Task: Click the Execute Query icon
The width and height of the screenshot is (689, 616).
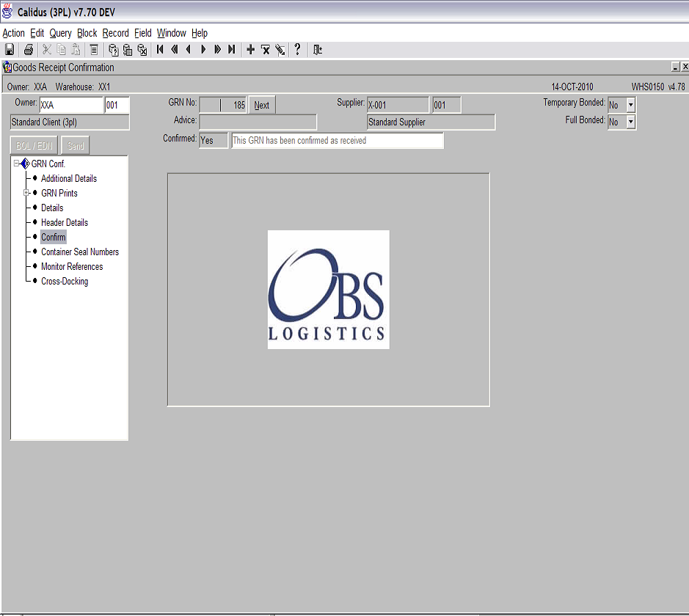Action: point(128,50)
